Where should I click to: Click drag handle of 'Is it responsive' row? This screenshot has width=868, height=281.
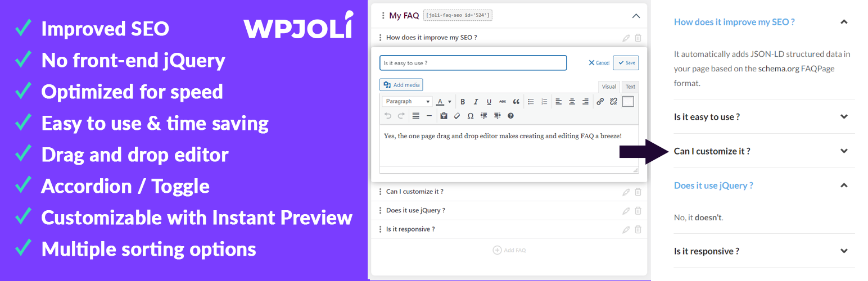pyautogui.click(x=381, y=229)
